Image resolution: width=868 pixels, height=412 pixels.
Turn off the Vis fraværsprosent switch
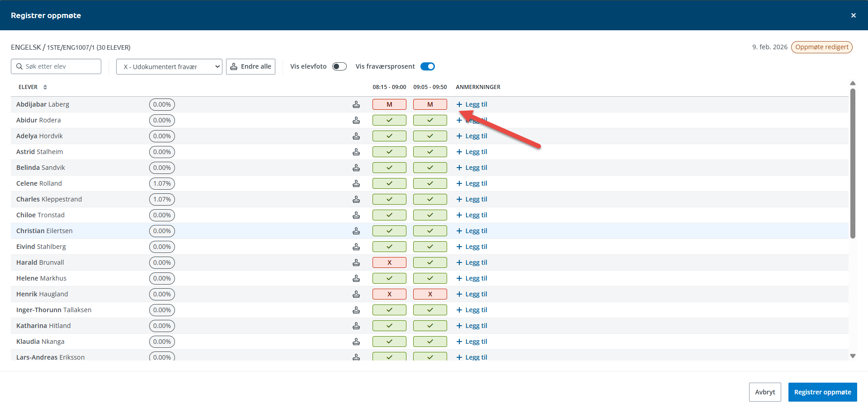[x=428, y=66]
